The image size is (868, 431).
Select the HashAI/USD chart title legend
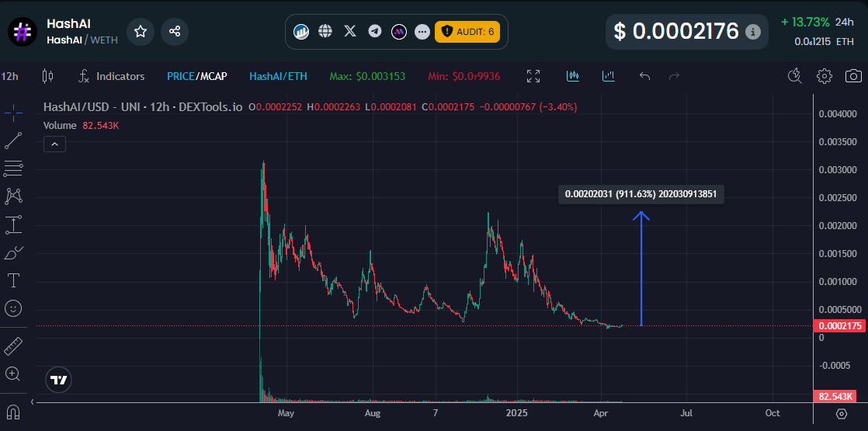[143, 107]
